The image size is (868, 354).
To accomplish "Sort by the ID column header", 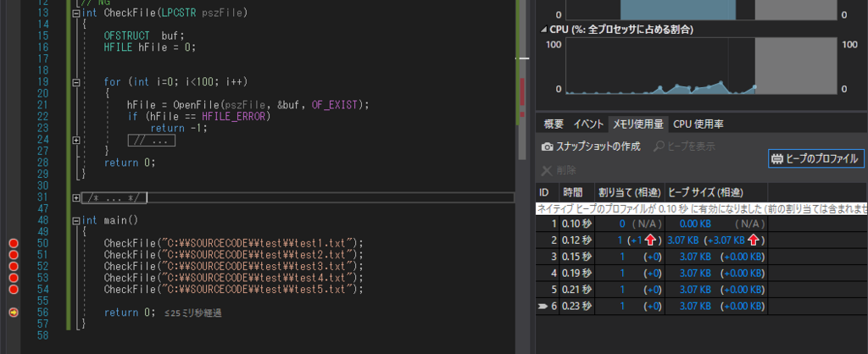I will 547,192.
